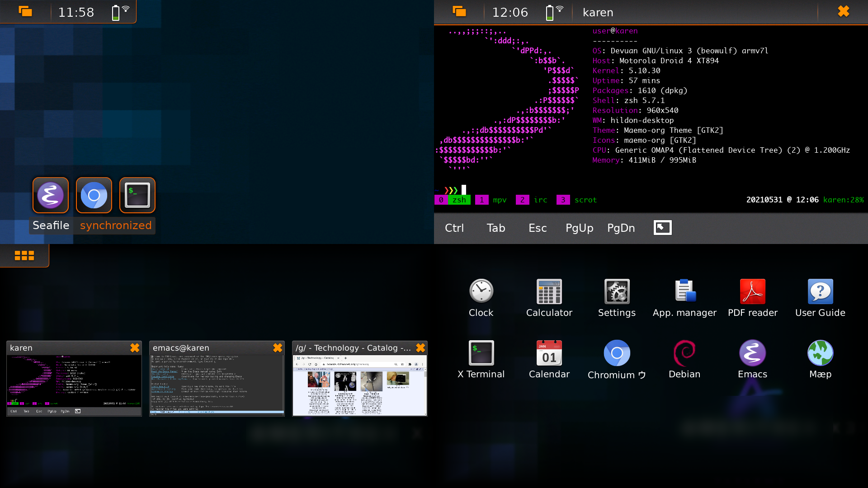The image size is (868, 488).
Task: Launch Emacs from the app launcher grid
Action: pos(753,360)
